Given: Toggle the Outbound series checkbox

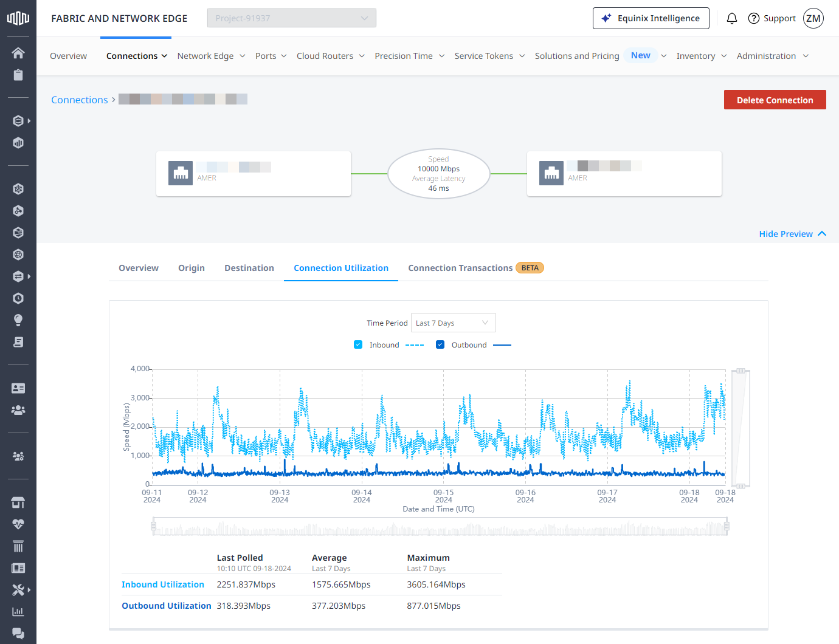Looking at the screenshot, I should (x=440, y=344).
